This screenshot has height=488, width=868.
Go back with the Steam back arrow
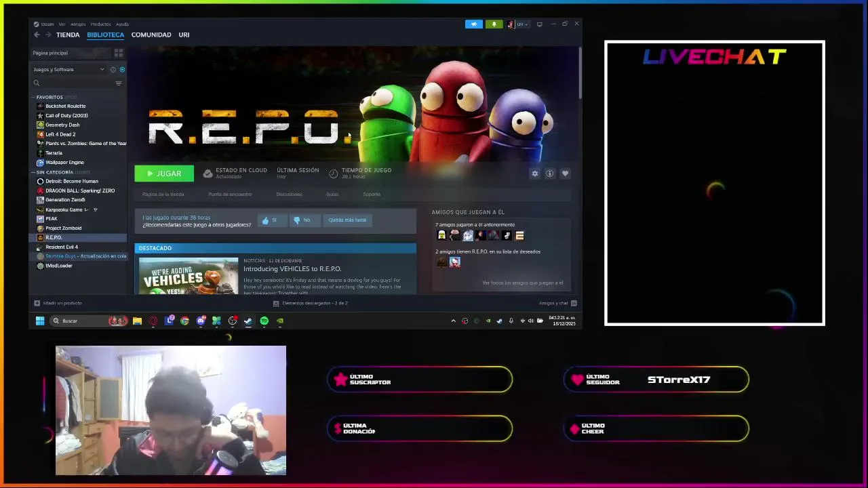click(37, 35)
